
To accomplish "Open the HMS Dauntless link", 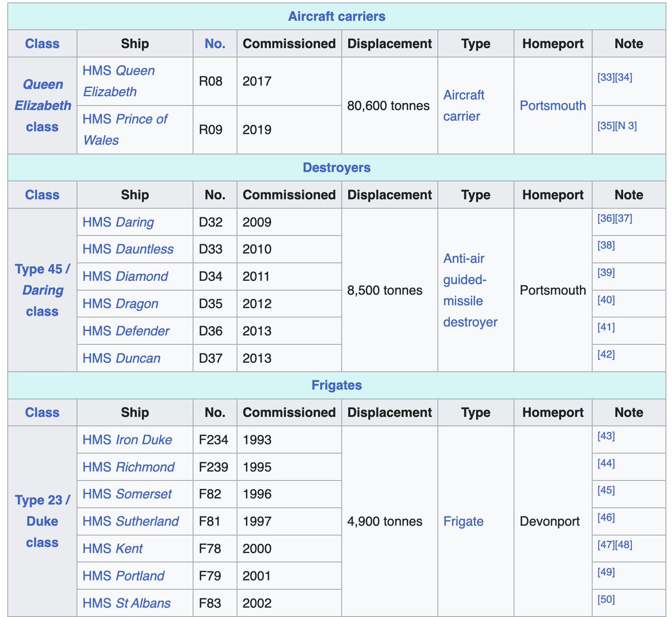I will [128, 249].
